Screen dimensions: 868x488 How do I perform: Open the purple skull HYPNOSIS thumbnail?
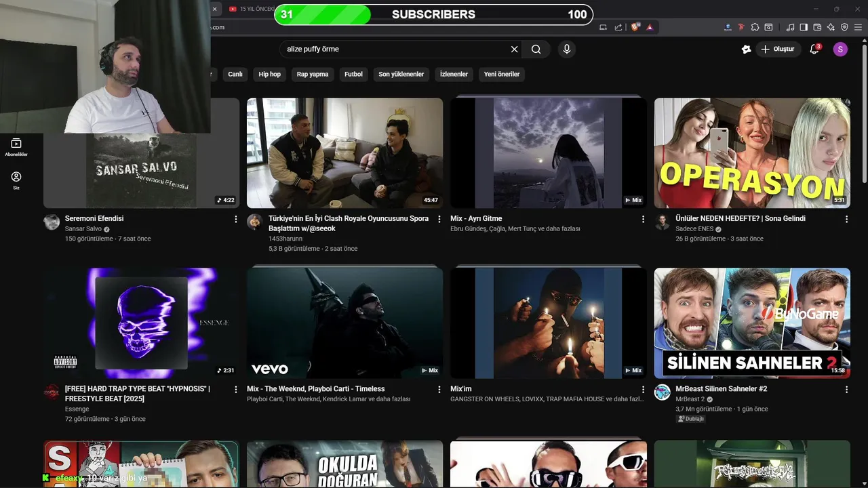click(x=141, y=323)
